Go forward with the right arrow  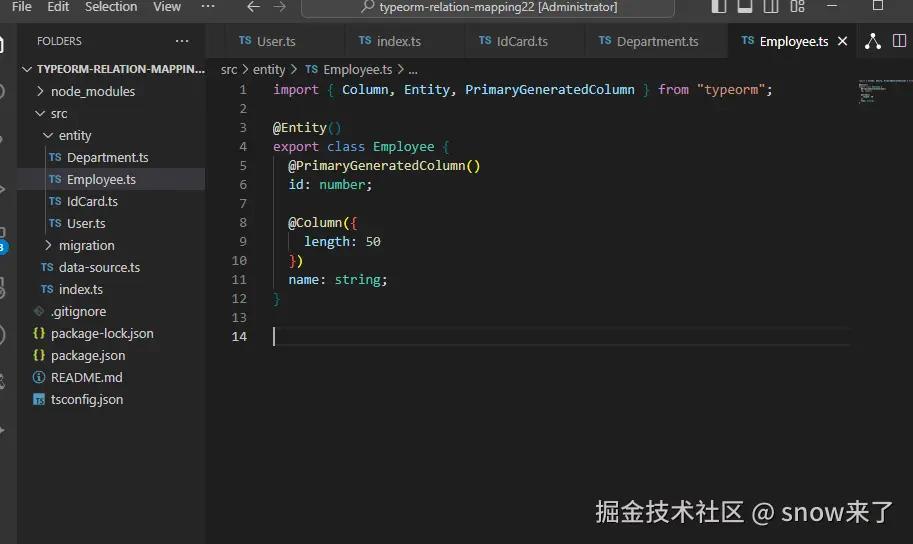tap(279, 7)
